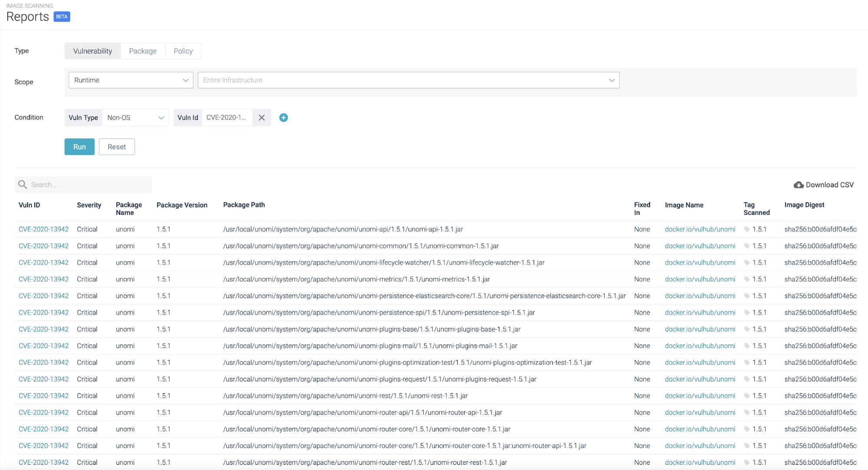Open docker.io/vulhub/unomi in unomi-router-api row
Viewport: 868px width, 470px height.
pos(700,413)
